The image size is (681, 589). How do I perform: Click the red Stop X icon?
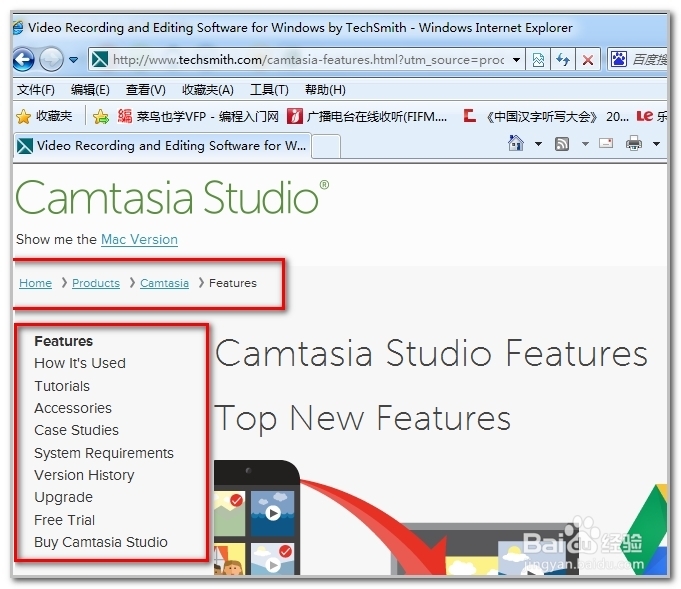pyautogui.click(x=588, y=60)
